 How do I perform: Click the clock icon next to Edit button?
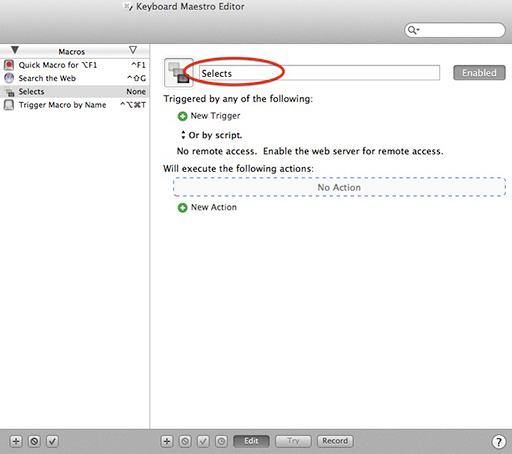pyautogui.click(x=221, y=441)
